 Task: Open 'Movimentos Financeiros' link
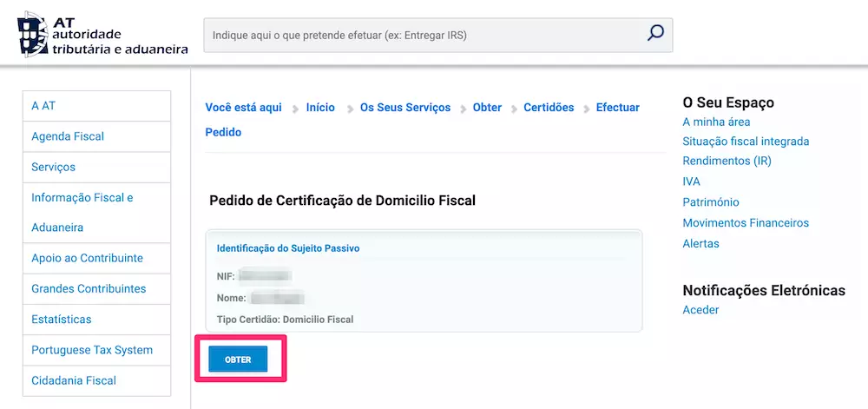click(x=746, y=223)
